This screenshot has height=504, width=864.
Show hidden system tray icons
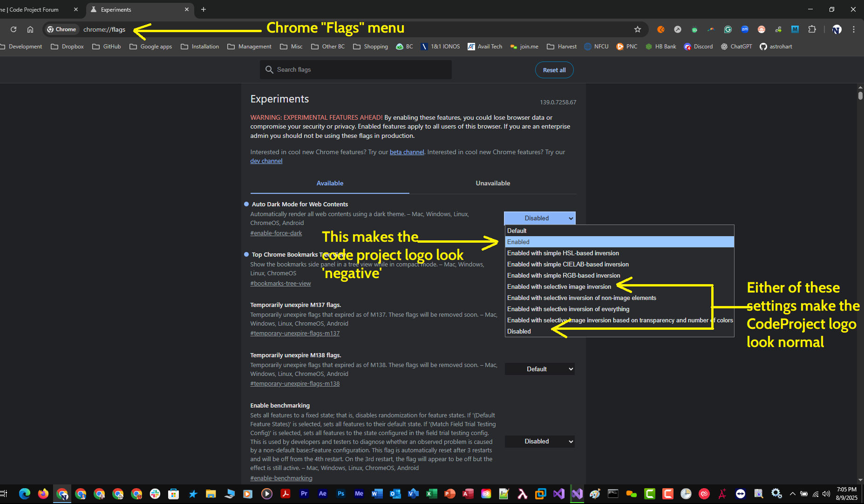793,494
